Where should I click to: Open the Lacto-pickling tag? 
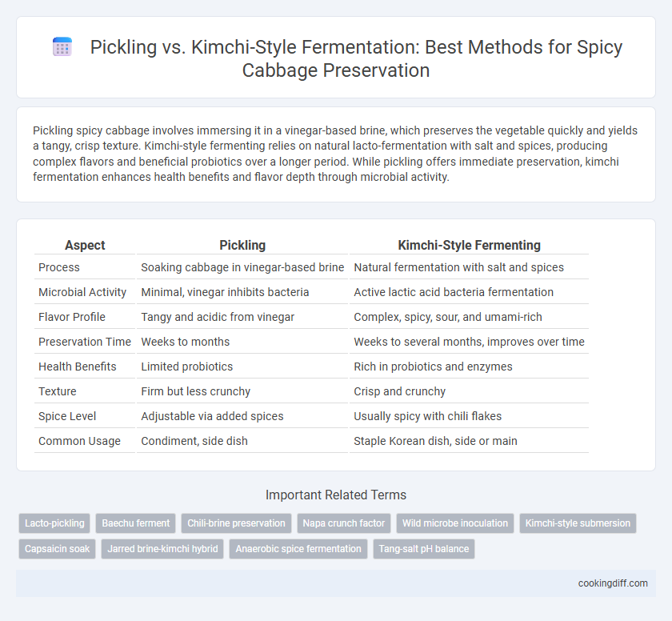tap(54, 523)
